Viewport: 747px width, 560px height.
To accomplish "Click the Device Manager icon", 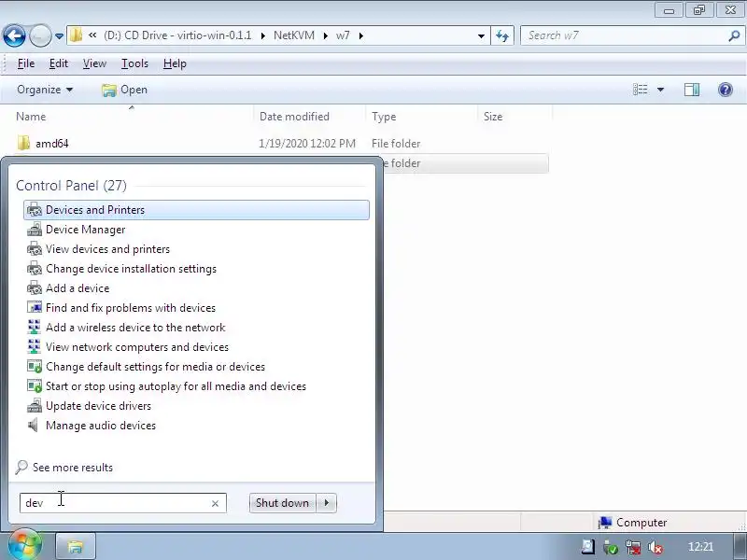I will click(x=35, y=230).
